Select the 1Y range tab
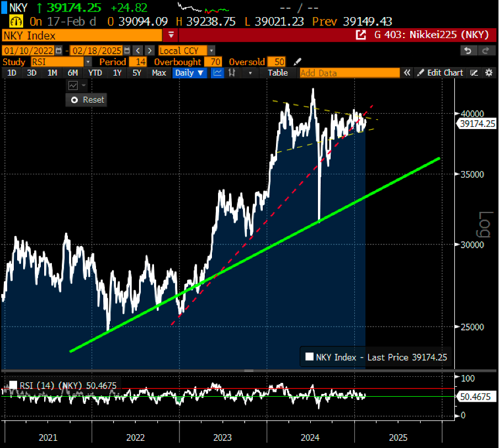 tap(118, 73)
